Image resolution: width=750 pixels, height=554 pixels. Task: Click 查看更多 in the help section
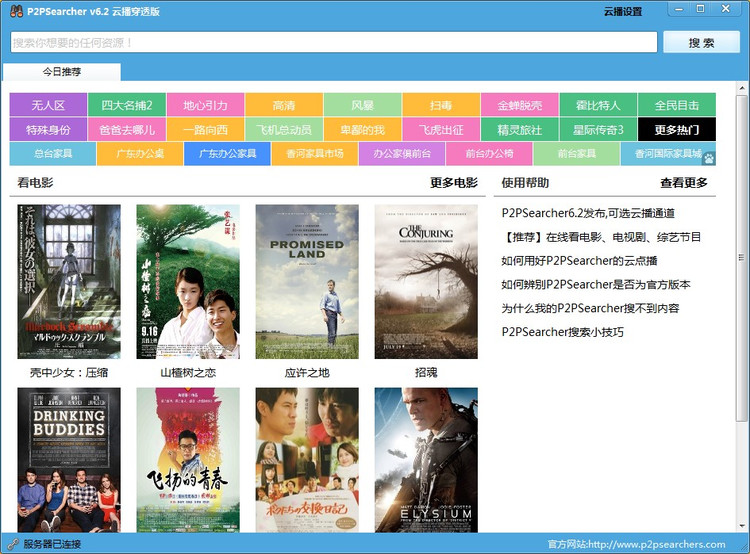[x=684, y=182]
